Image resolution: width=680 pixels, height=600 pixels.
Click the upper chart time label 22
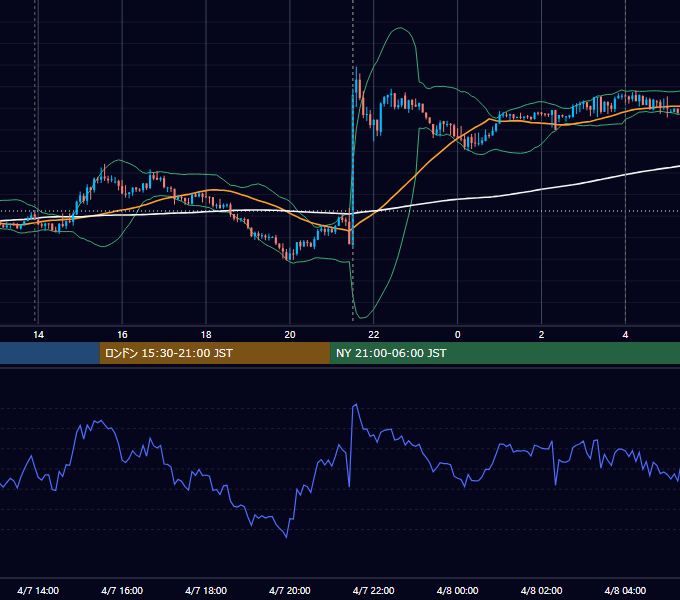click(373, 335)
